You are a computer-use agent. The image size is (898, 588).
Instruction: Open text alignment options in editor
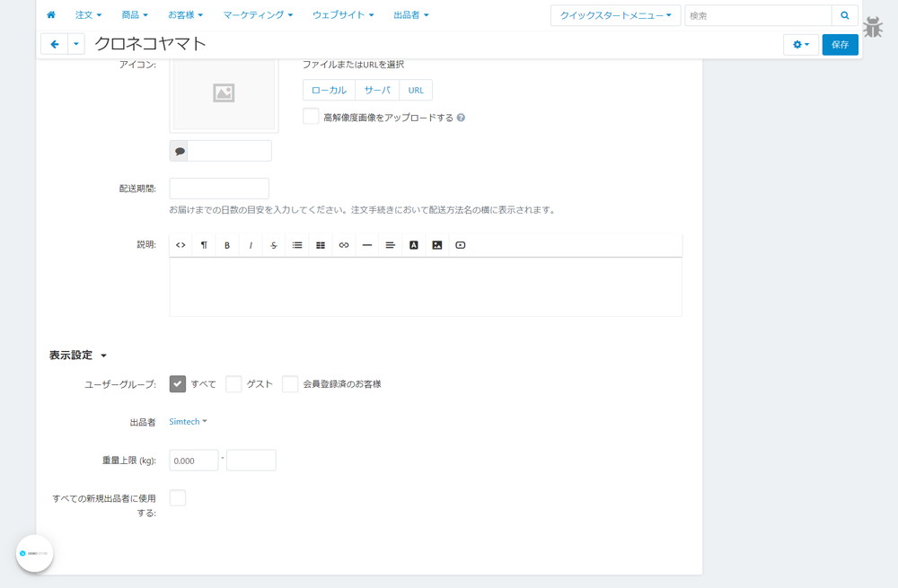pyautogui.click(x=391, y=245)
